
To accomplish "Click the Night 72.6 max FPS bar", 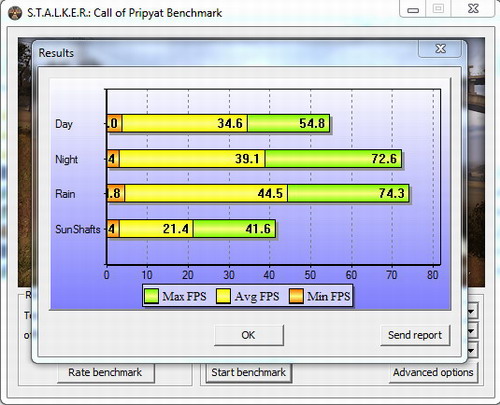I will tap(333, 159).
